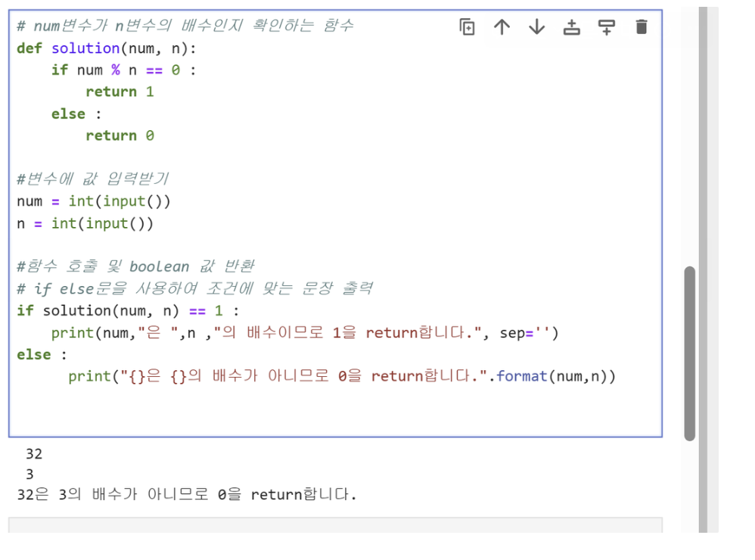
Task: Click the line 'num = int(input())'
Action: pos(94,201)
